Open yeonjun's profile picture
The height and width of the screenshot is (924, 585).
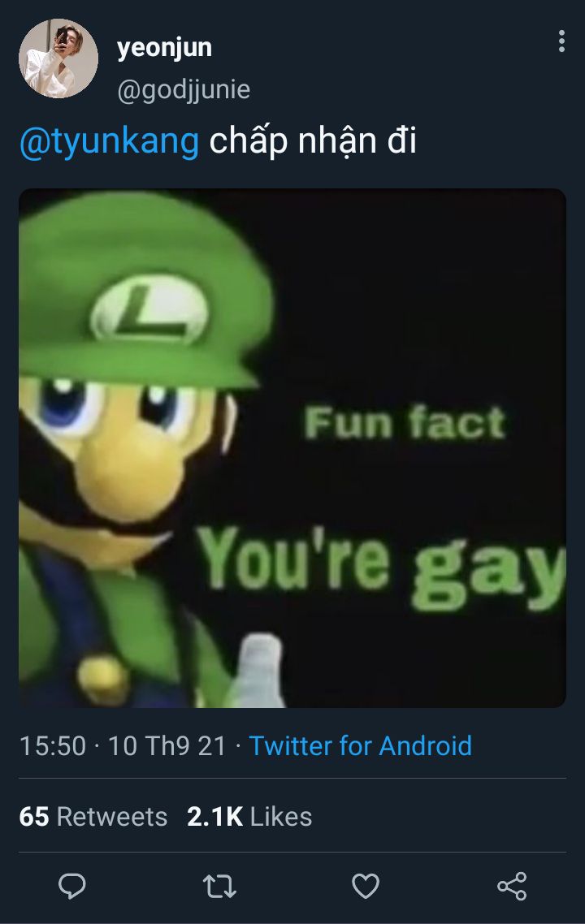click(x=58, y=58)
